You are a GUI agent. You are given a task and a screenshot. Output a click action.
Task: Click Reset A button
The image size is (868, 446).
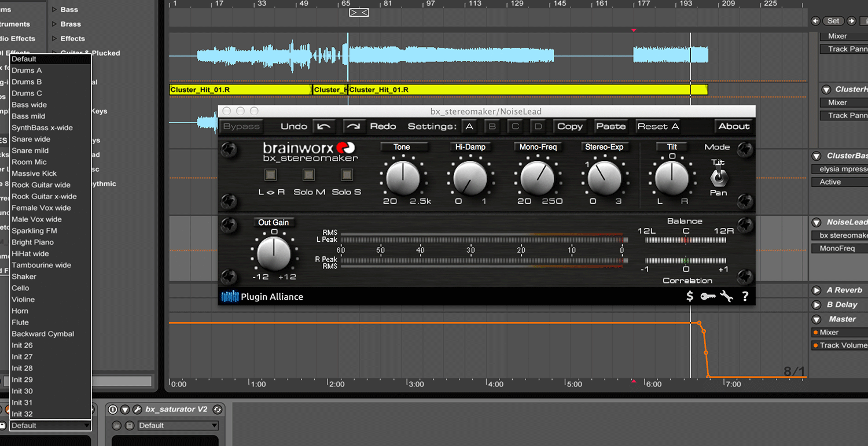[x=659, y=126]
